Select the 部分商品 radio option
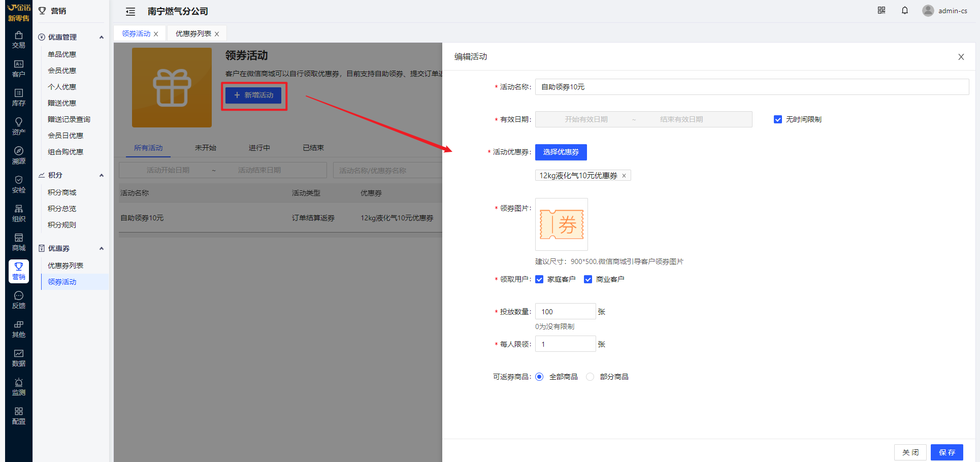This screenshot has height=462, width=980. pyautogui.click(x=590, y=377)
